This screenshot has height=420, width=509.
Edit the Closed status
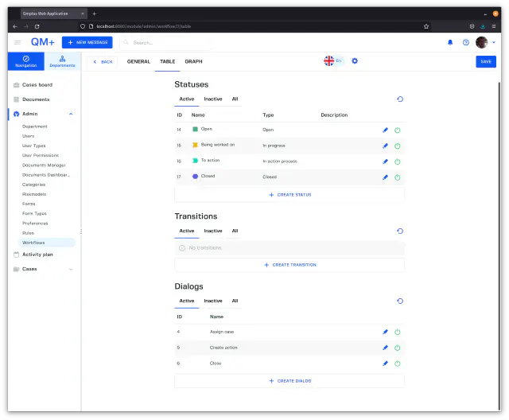[385, 177]
